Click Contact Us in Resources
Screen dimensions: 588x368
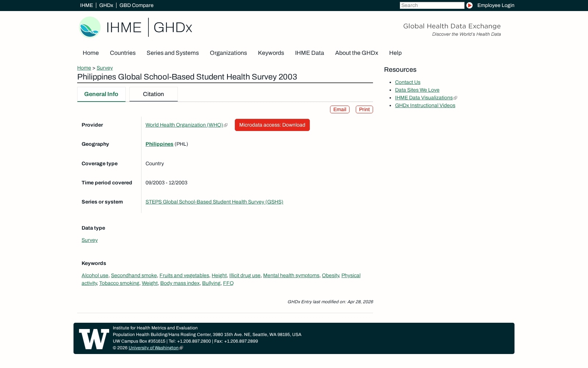click(408, 82)
